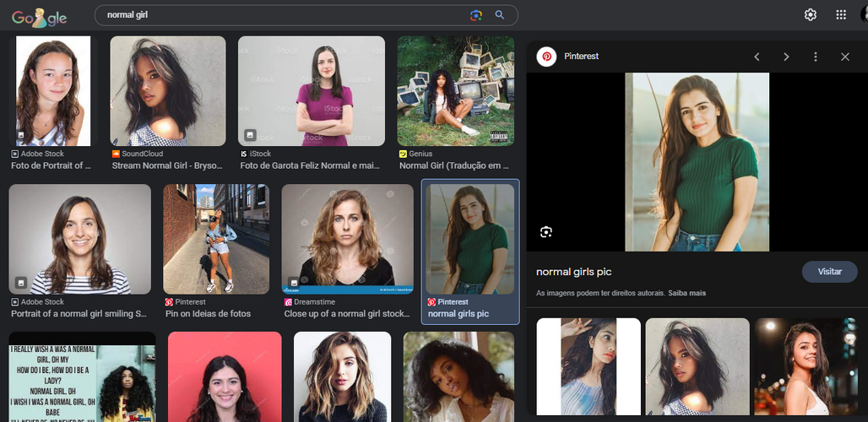
Task: Open the three-dot more options menu
Action: (816, 57)
